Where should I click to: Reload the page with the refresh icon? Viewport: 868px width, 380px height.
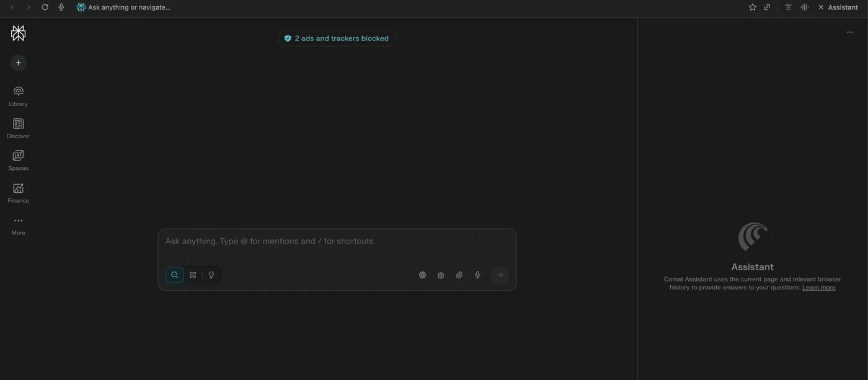[x=45, y=7]
